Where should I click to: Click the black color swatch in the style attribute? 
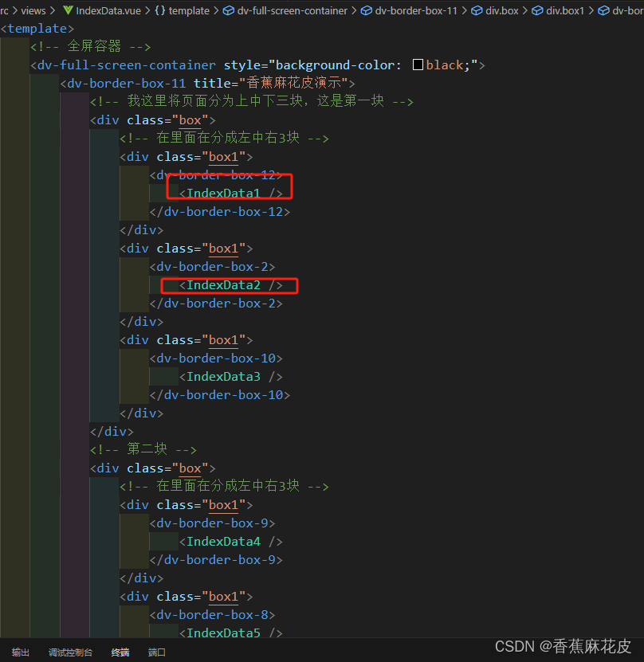(418, 65)
